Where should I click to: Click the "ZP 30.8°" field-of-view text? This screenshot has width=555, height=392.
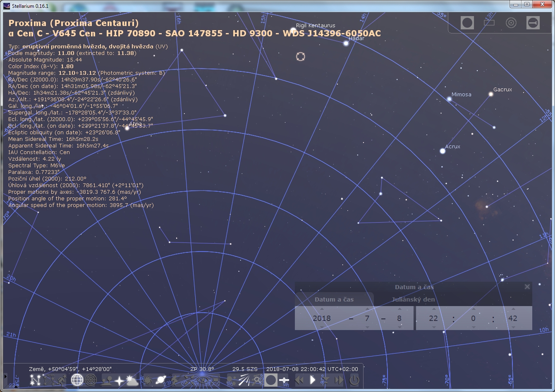point(202,369)
